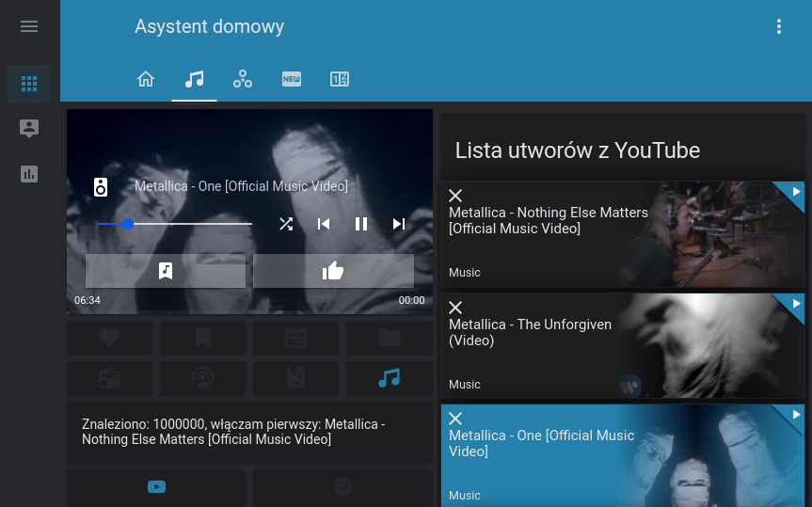Click The Unforgiven video thumbnail
This screenshot has height=507, width=812.
point(709,346)
